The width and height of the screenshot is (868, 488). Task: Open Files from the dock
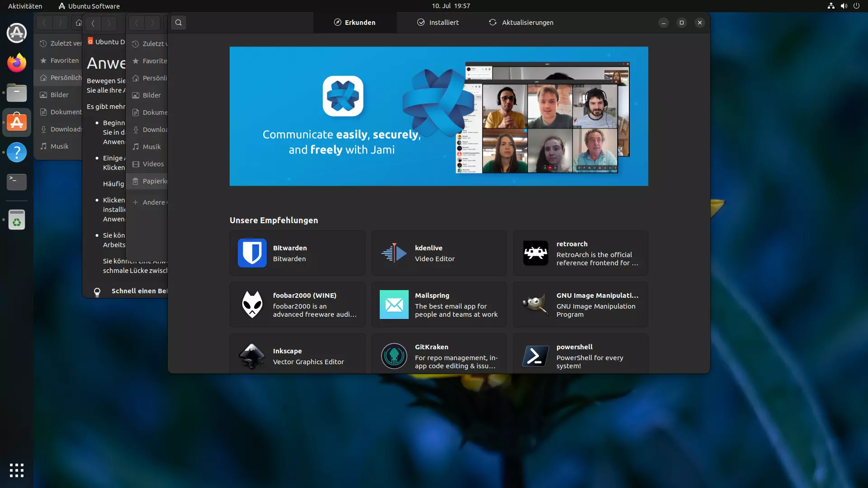(x=17, y=93)
